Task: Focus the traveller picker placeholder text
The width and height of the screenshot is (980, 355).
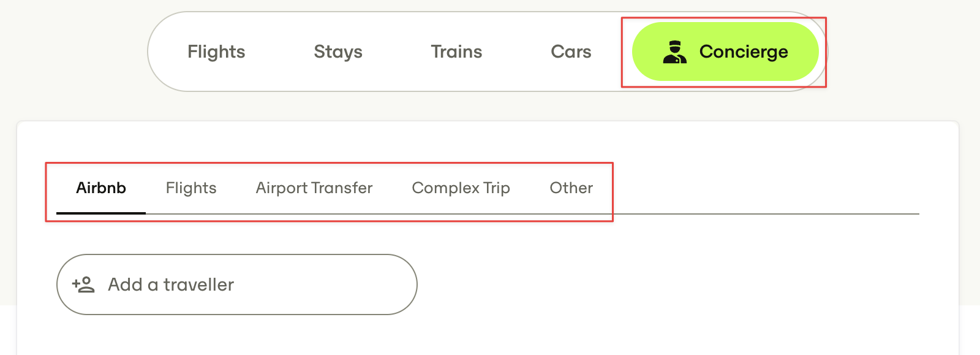Action: pyautogui.click(x=171, y=284)
